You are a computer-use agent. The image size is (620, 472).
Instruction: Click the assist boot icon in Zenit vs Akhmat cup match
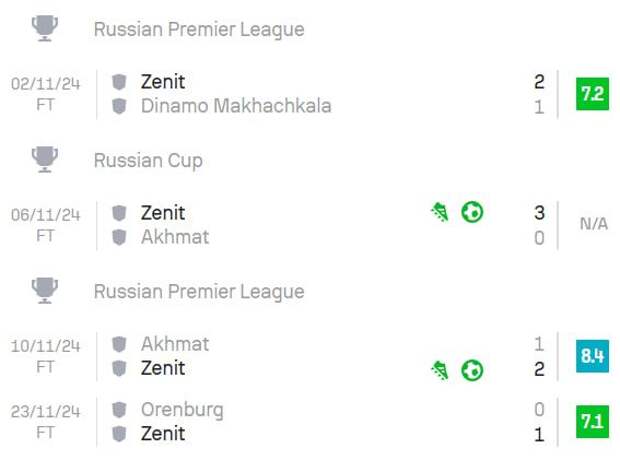coord(440,212)
